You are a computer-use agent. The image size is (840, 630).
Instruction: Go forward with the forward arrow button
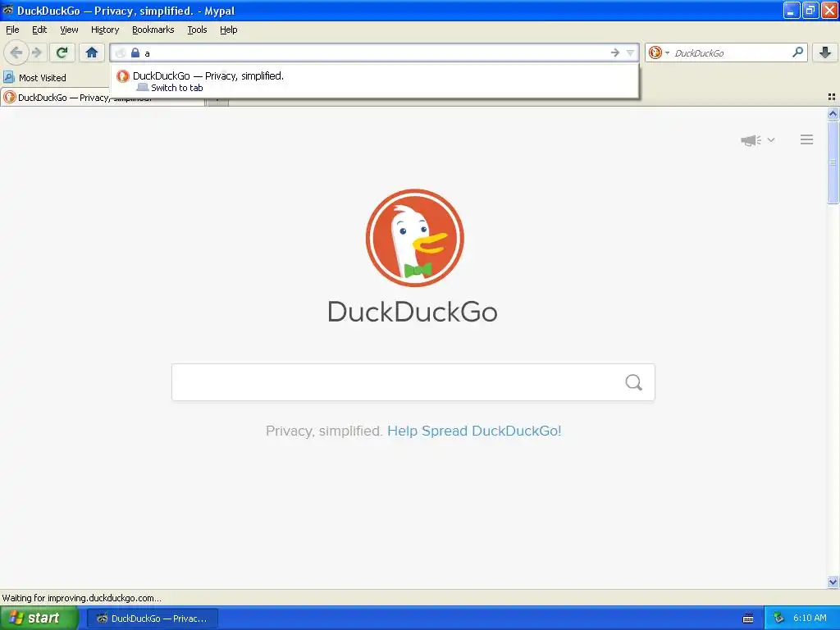click(x=36, y=52)
